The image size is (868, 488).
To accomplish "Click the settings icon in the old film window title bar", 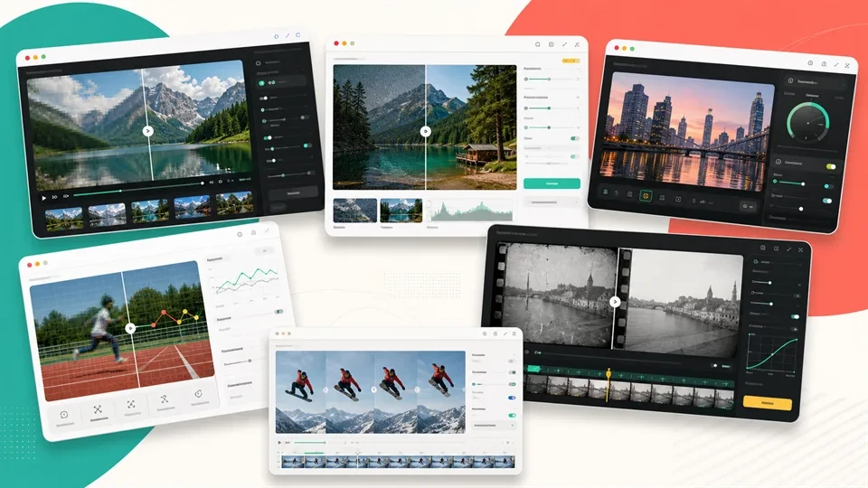I will coord(763,248).
